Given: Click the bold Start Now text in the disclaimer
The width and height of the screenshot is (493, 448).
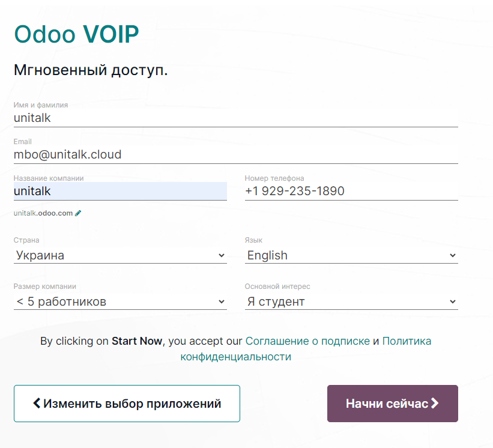Looking at the screenshot, I should [x=137, y=341].
